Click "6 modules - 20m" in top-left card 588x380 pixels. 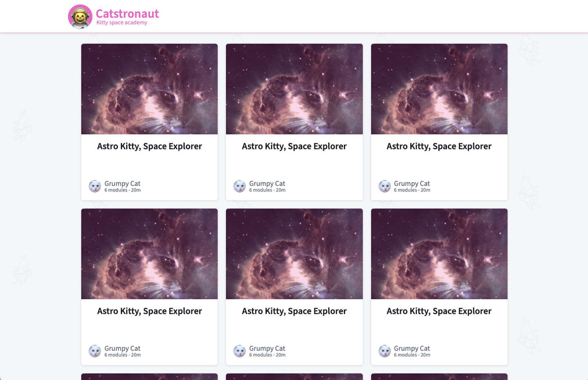(122, 190)
